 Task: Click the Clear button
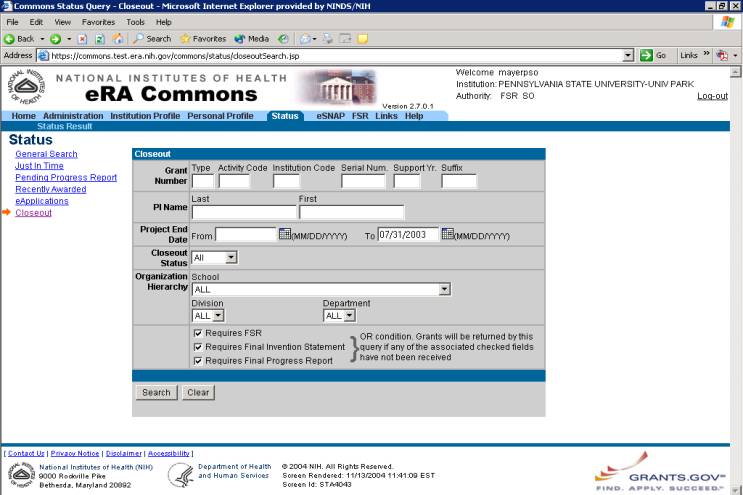tap(198, 393)
